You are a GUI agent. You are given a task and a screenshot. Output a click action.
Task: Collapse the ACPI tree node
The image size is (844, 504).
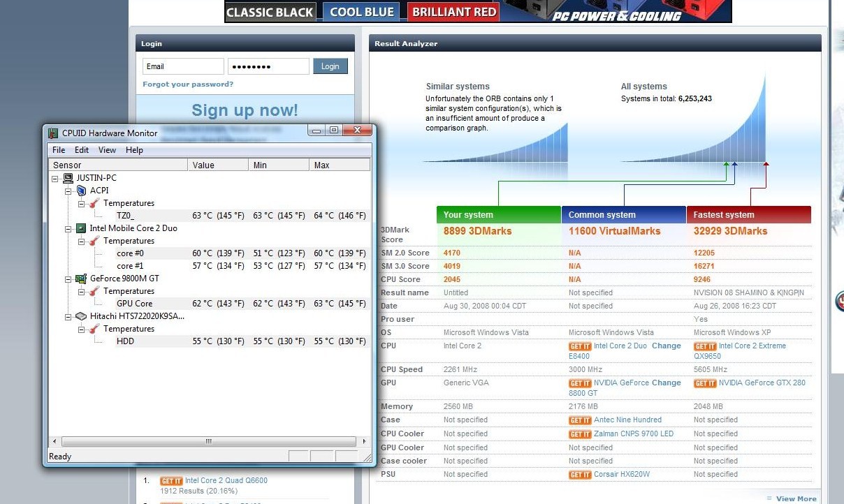coord(68,191)
